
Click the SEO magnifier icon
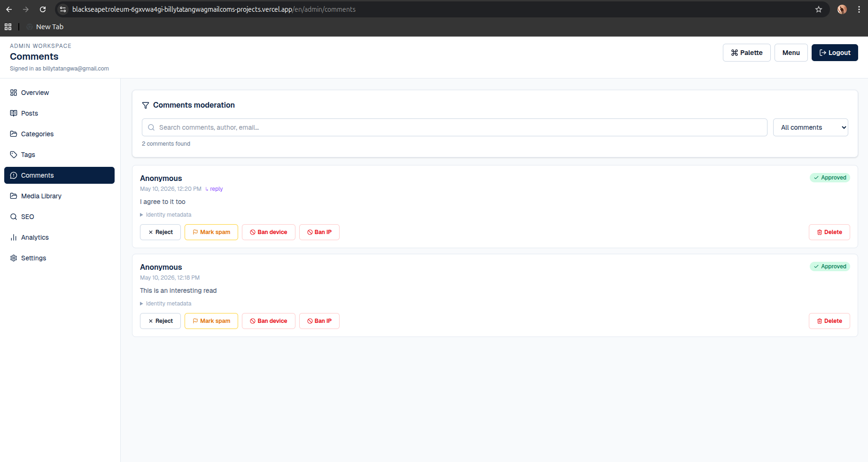14,217
